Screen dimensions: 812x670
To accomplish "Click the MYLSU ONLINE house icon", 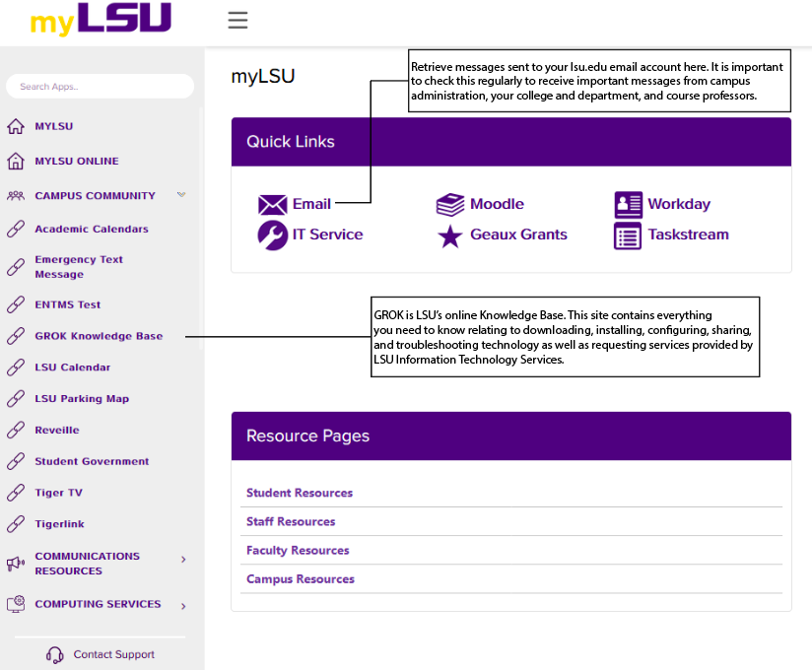I will [x=16, y=161].
